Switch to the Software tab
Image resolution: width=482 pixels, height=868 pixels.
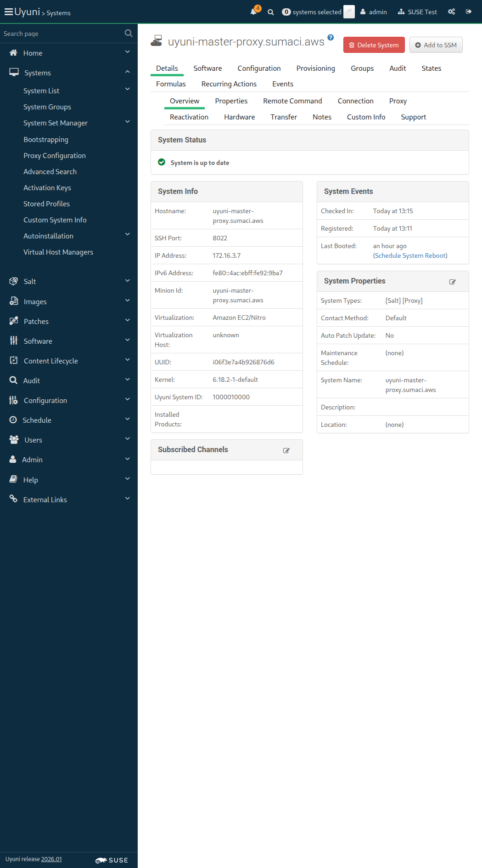pos(207,68)
